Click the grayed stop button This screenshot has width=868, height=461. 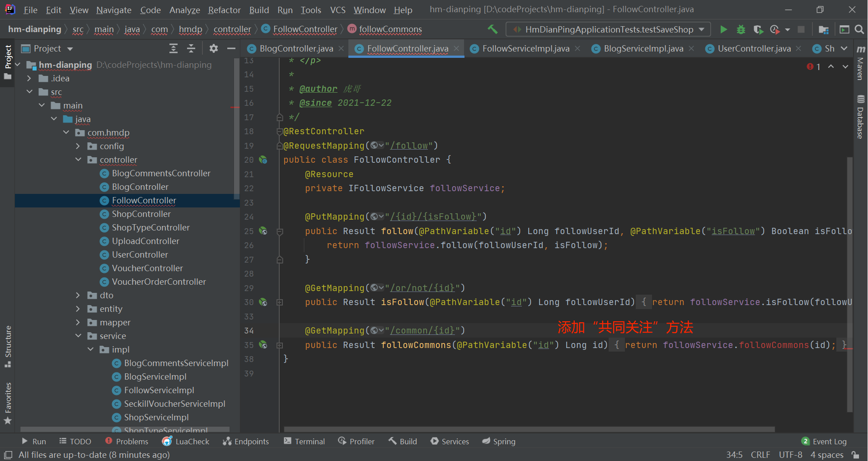pyautogui.click(x=801, y=29)
